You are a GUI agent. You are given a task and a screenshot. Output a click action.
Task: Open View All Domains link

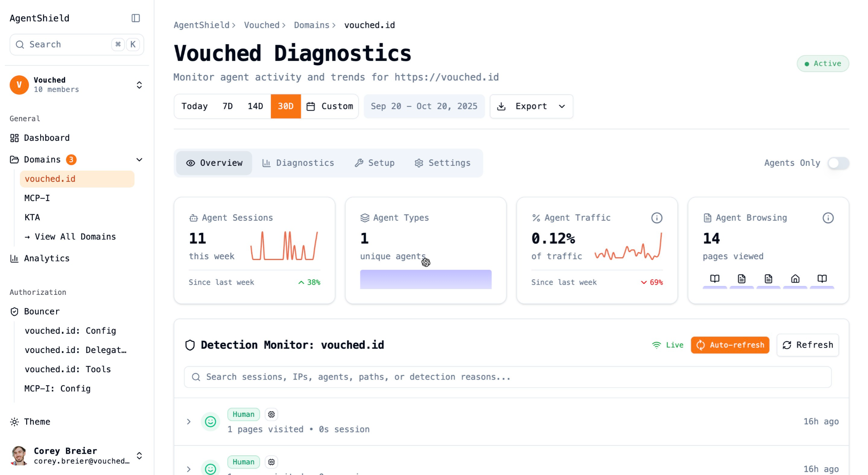point(70,237)
